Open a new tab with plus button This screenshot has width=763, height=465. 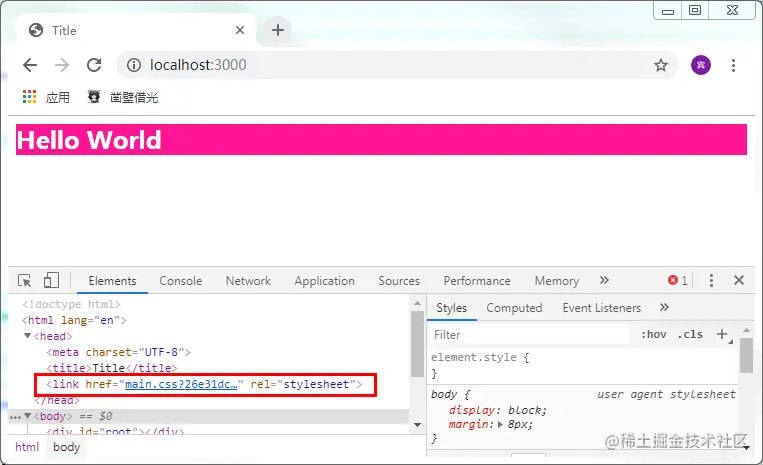(278, 30)
